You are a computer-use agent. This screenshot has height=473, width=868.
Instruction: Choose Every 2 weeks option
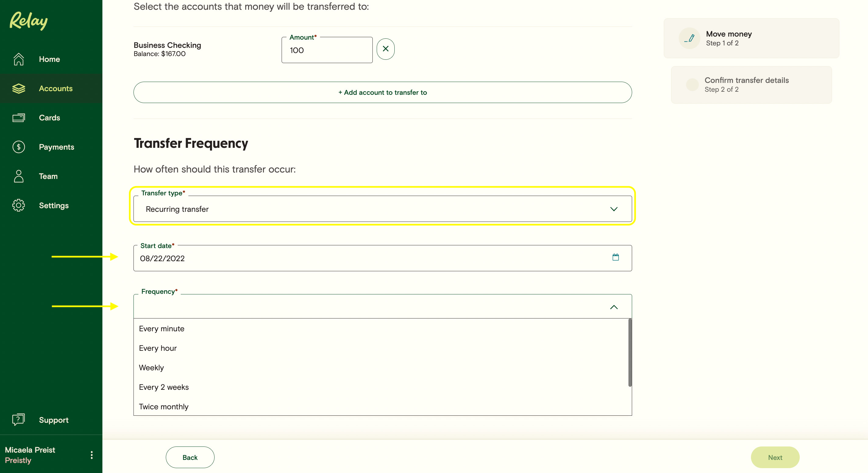[164, 387]
